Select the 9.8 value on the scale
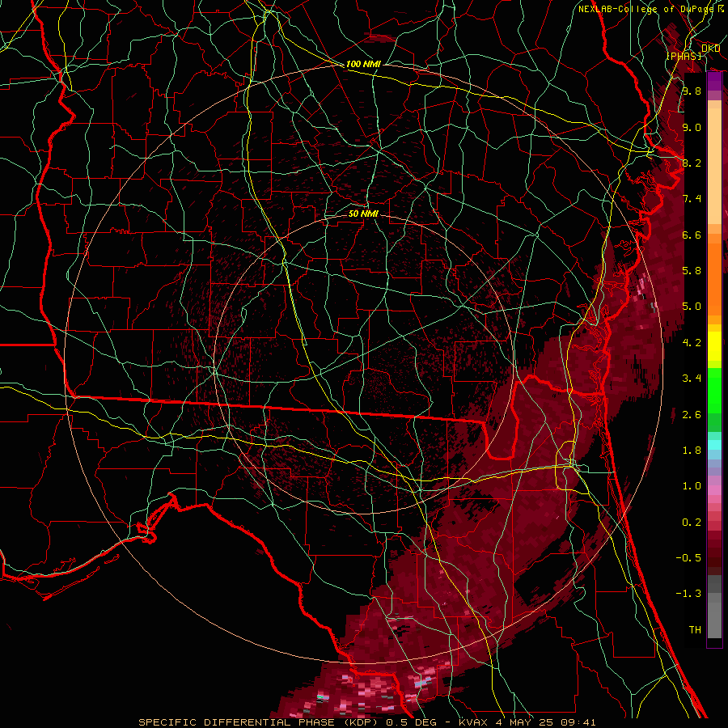The width and height of the screenshot is (728, 728). click(692, 91)
